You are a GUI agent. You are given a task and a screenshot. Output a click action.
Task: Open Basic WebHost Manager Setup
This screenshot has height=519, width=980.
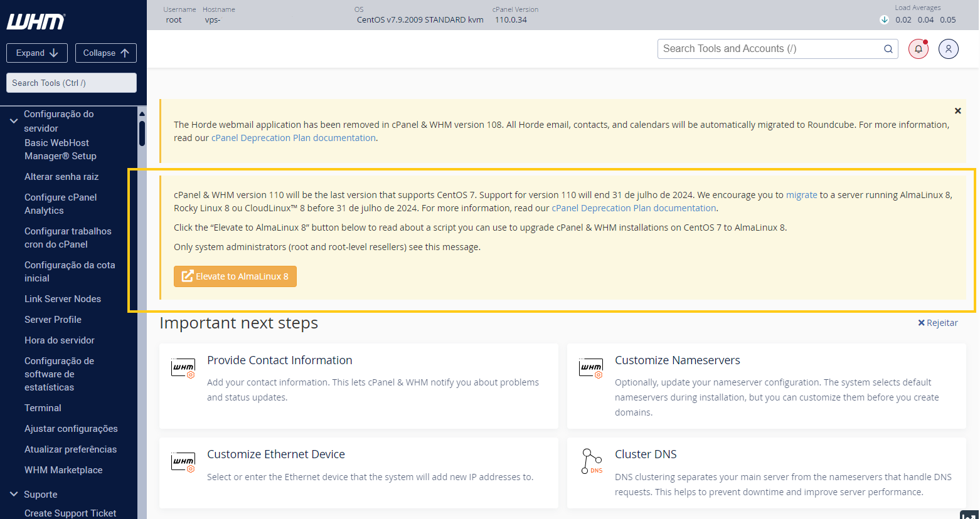(x=60, y=150)
